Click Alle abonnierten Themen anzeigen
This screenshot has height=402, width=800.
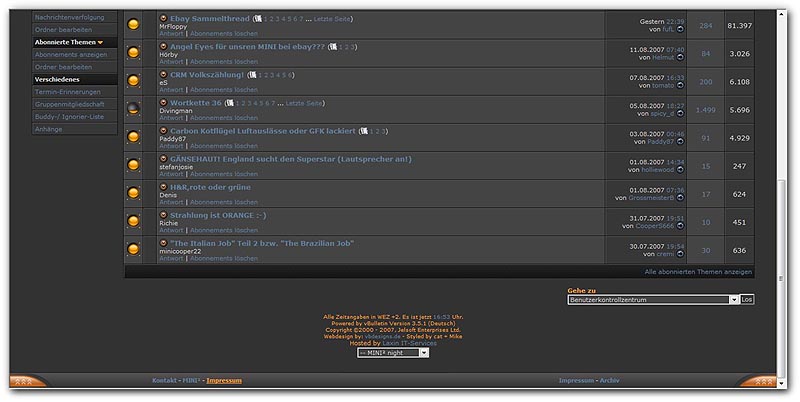tap(698, 272)
